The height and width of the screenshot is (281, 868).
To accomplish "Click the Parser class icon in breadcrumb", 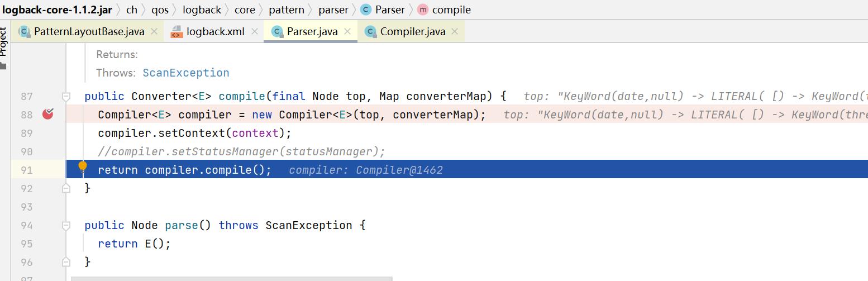I will tap(366, 9).
